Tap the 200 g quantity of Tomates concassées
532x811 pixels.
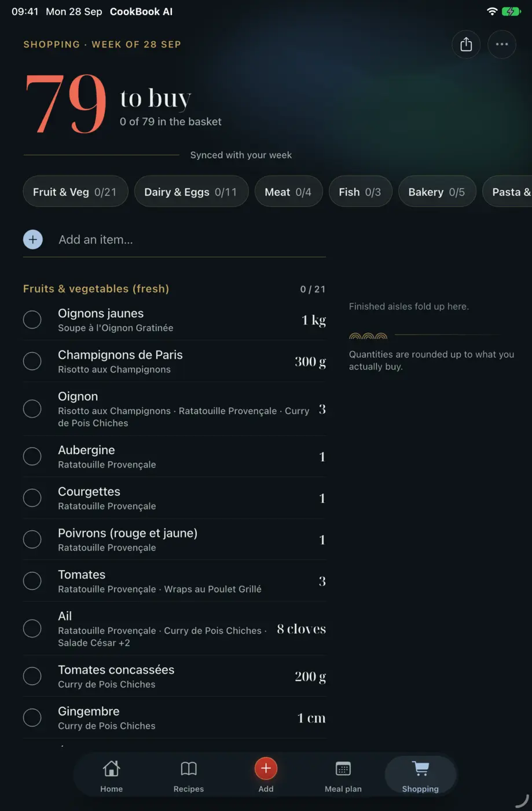310,677
